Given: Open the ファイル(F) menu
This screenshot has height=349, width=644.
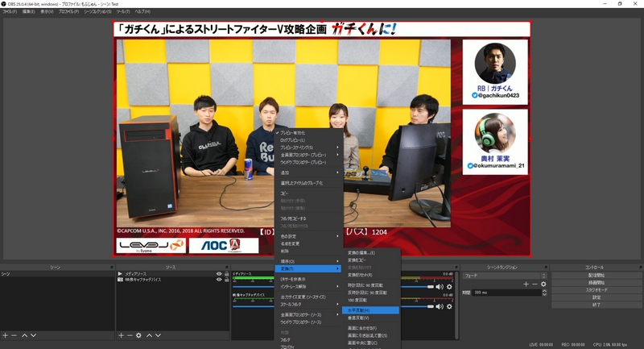Looking at the screenshot, I should click(x=10, y=11).
